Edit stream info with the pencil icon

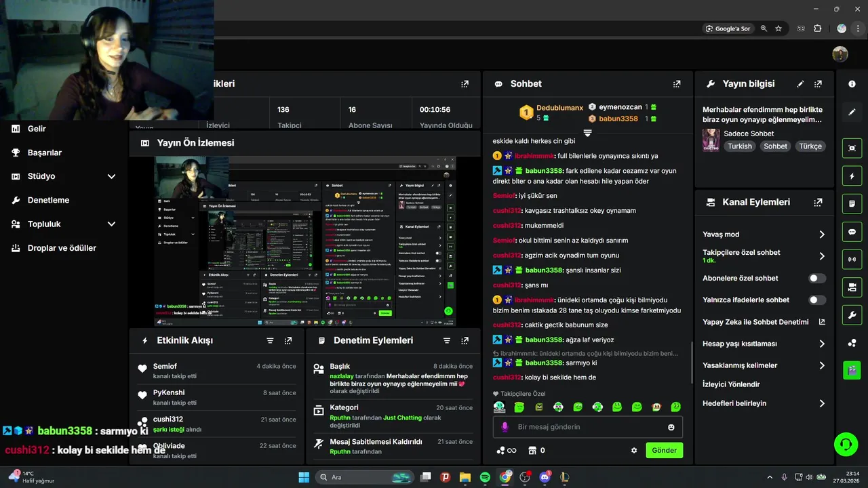tap(800, 84)
